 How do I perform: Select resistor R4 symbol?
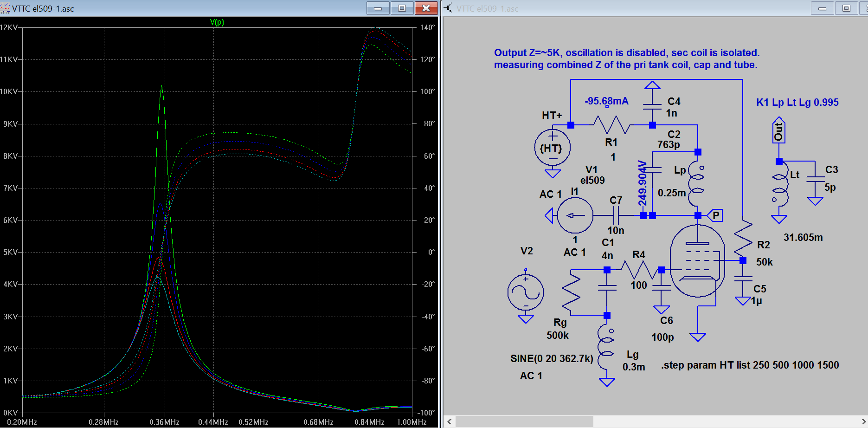point(638,270)
